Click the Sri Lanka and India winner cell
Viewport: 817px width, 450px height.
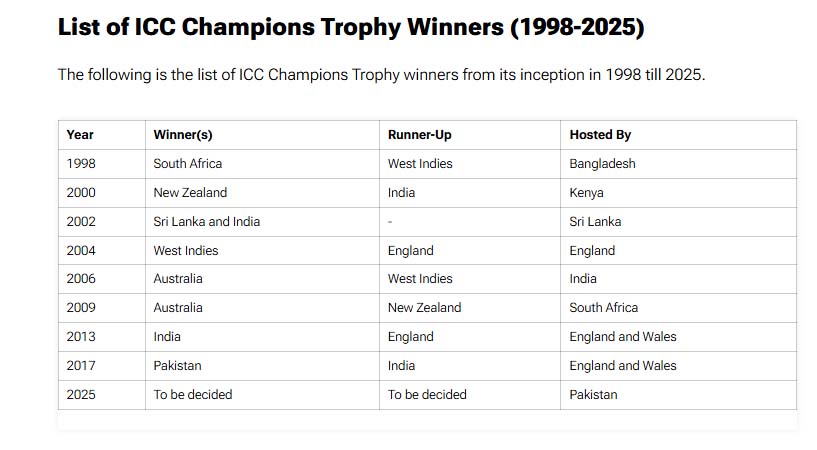click(x=206, y=222)
